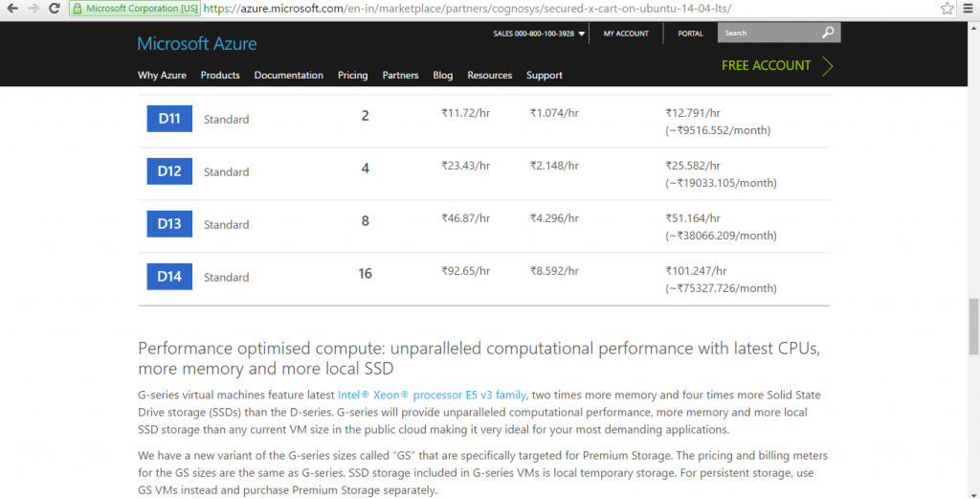Select the D14 instance badge
This screenshot has width=980, height=499.
pos(169,277)
